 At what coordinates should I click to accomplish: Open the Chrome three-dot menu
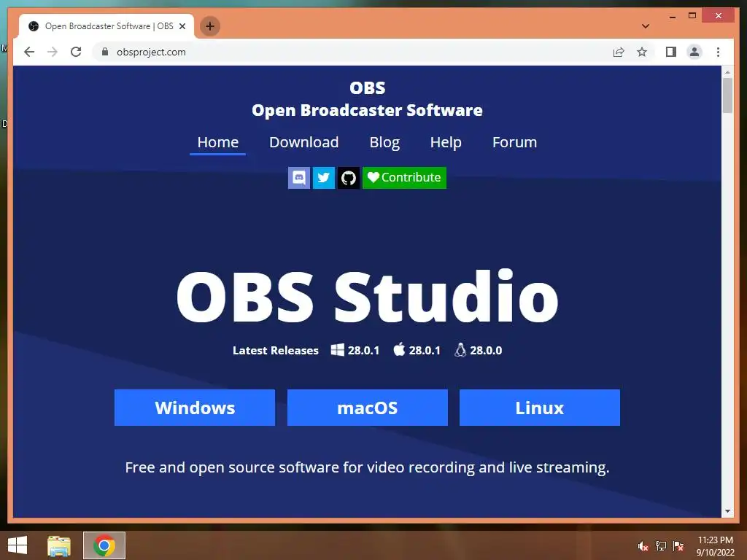pyautogui.click(x=718, y=52)
